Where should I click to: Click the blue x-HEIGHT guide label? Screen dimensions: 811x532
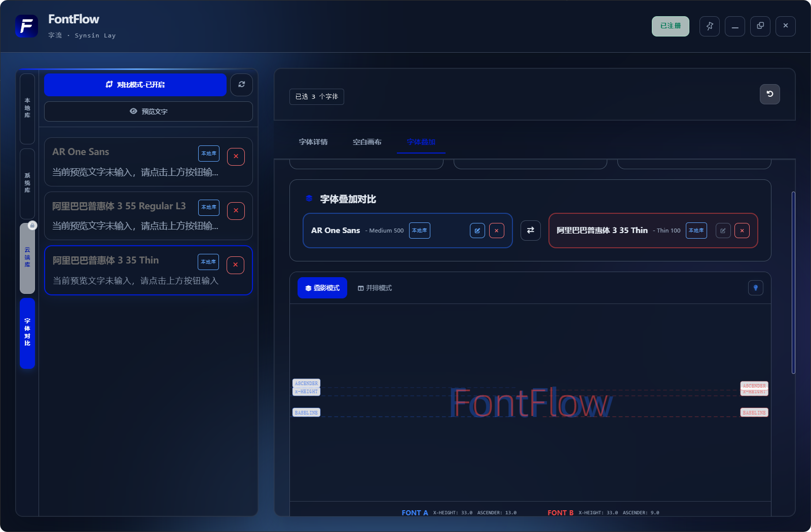(306, 392)
